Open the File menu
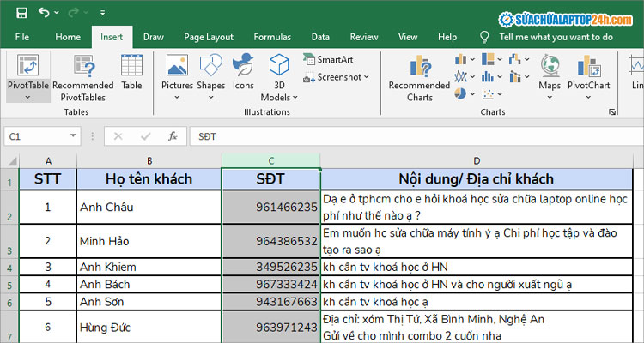The height and width of the screenshot is (343, 644). [22, 37]
